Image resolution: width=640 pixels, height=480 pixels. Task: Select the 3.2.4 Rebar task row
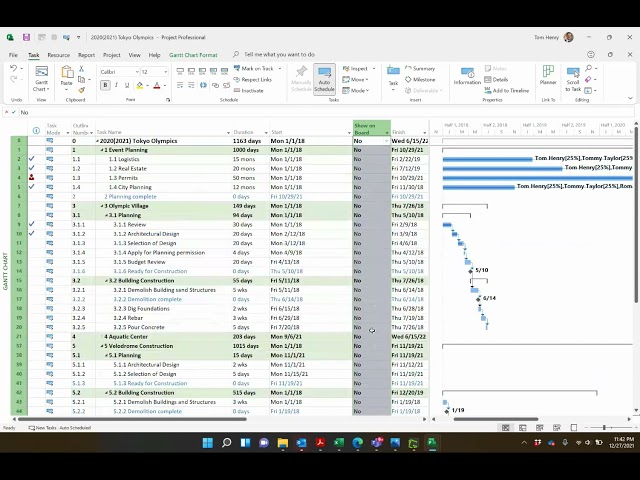pos(220,318)
